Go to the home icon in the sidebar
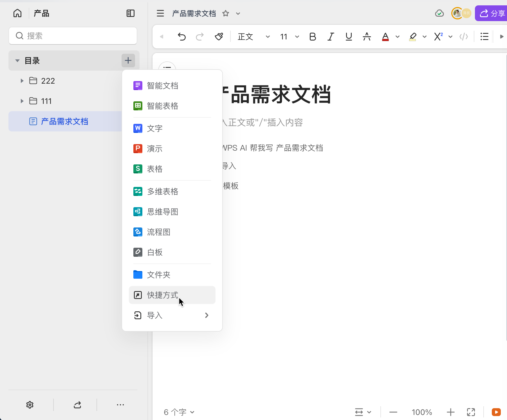 (17, 13)
